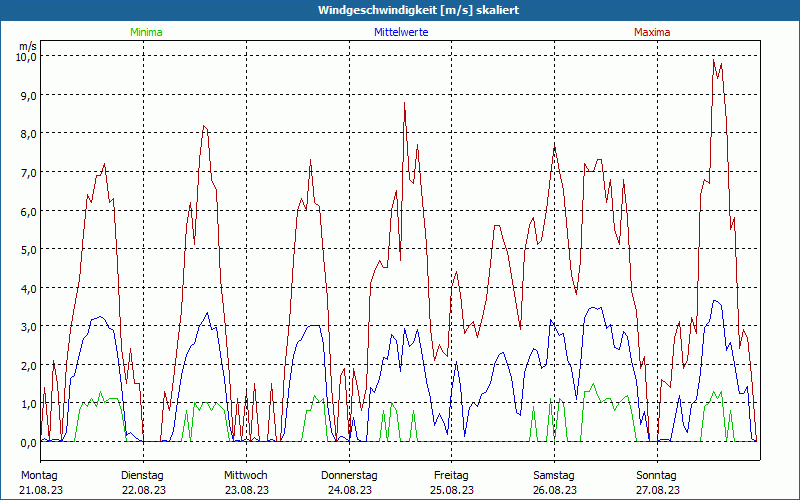This screenshot has width=800, height=500.
Task: Click the 4,0 y-axis value
Action: click(28, 288)
